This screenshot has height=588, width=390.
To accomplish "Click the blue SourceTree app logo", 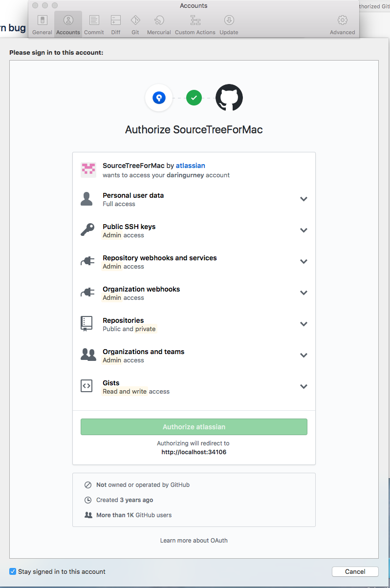I will click(x=159, y=98).
